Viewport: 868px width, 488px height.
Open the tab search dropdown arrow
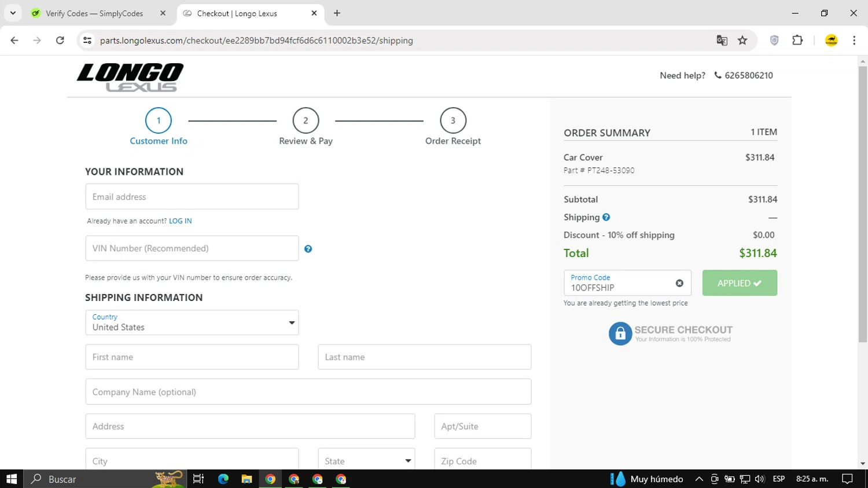pos(13,13)
